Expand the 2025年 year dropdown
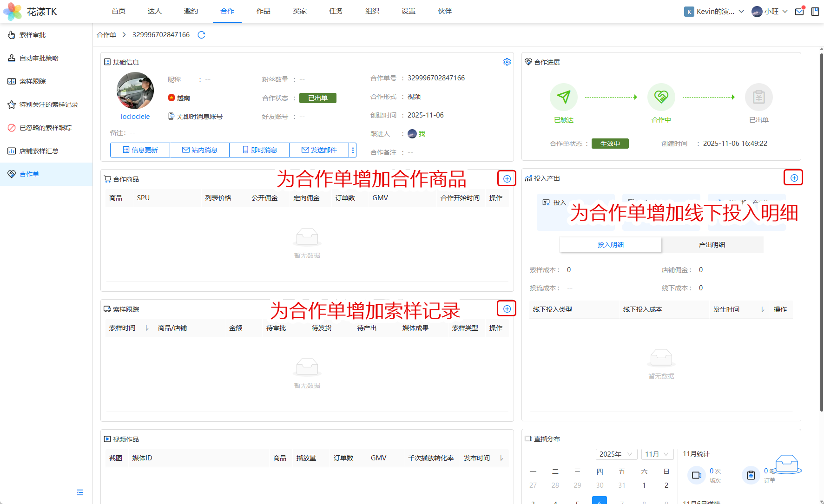This screenshot has width=824, height=504. [x=616, y=454]
